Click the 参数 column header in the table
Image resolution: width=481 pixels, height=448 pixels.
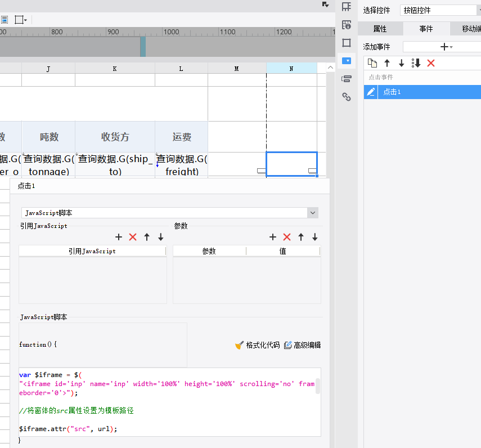209,252
